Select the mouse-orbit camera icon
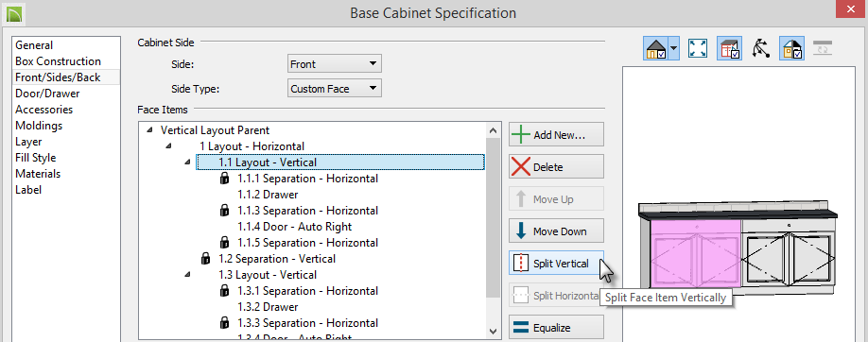Image resolution: width=868 pixels, height=342 pixels. click(x=762, y=49)
